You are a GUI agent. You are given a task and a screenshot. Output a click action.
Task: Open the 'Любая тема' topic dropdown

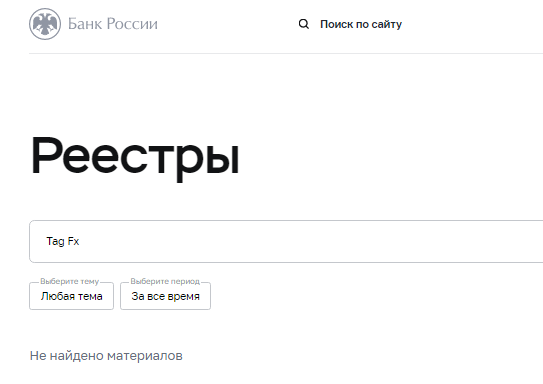[71, 296]
